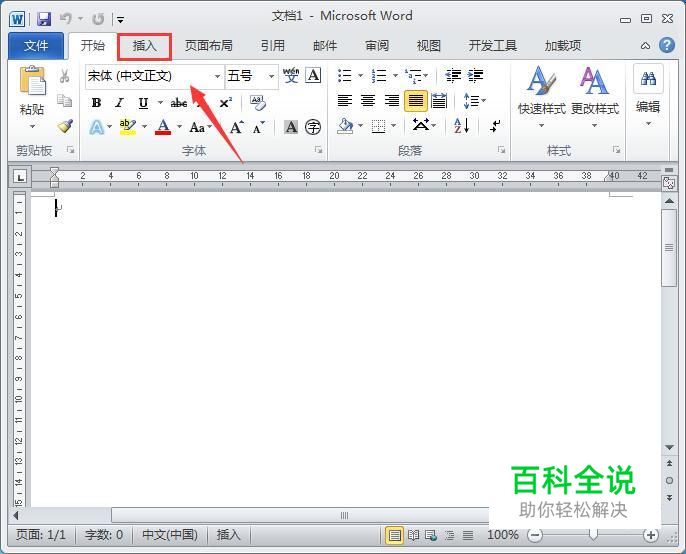The image size is (686, 554).
Task: Toggle Superscript x² formatting
Action: point(225,103)
